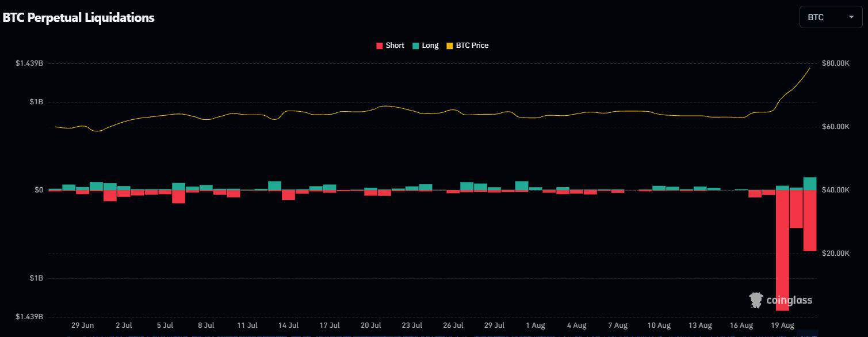Click the 29 Jul date label
Image resolution: width=868 pixels, height=337 pixels.
[494, 325]
